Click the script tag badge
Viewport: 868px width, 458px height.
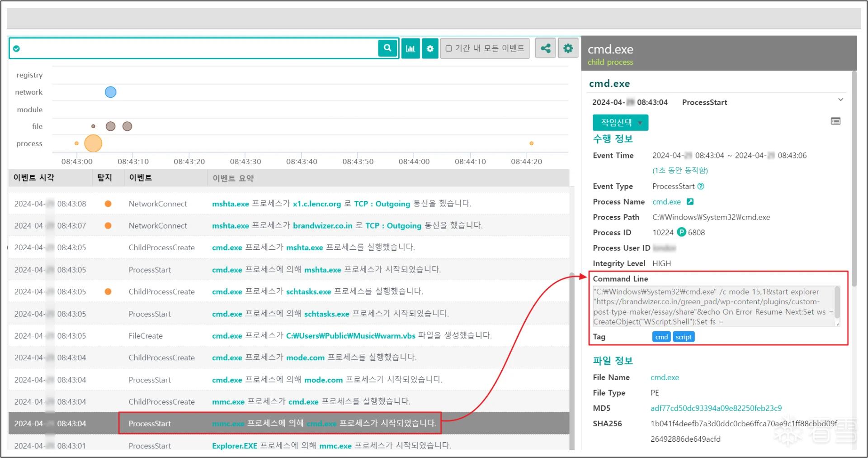click(x=684, y=337)
